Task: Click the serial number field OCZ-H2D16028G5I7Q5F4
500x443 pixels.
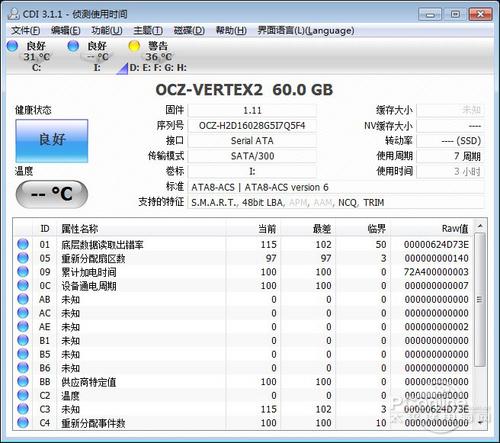Action: point(252,126)
